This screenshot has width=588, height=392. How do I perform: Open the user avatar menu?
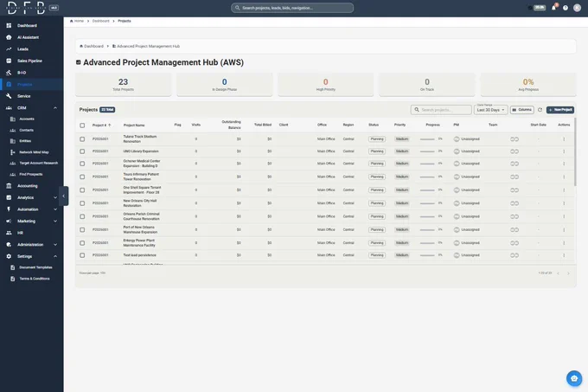[x=577, y=8]
